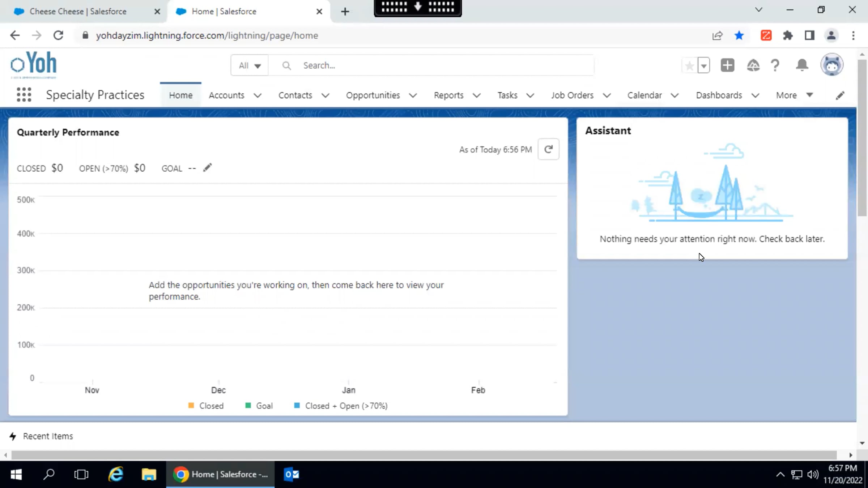
Task: Toggle favorite star for this page
Action: coord(690,65)
